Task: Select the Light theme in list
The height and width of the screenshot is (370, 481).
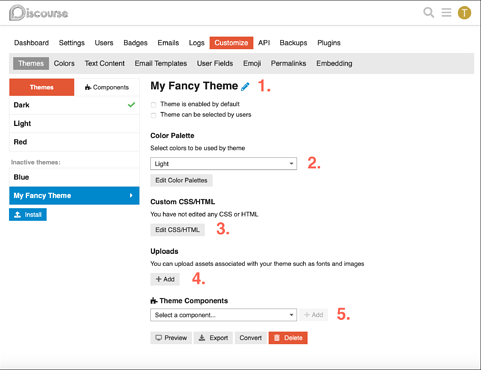Action: pos(74,124)
